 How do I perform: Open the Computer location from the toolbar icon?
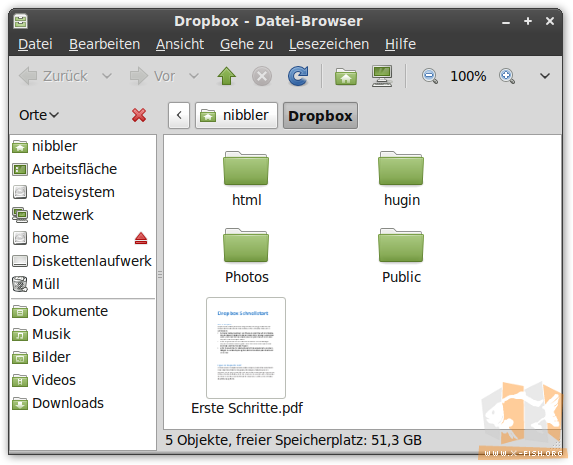point(382,76)
